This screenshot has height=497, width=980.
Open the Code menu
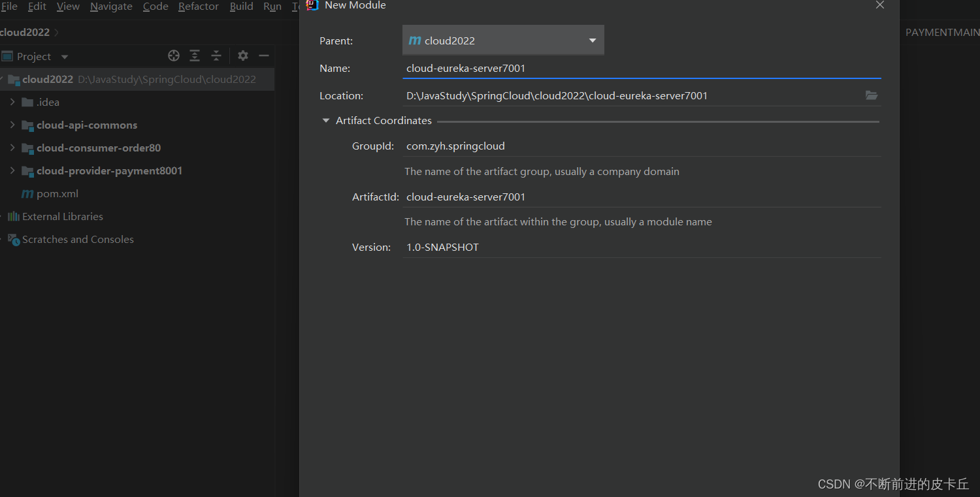point(155,7)
